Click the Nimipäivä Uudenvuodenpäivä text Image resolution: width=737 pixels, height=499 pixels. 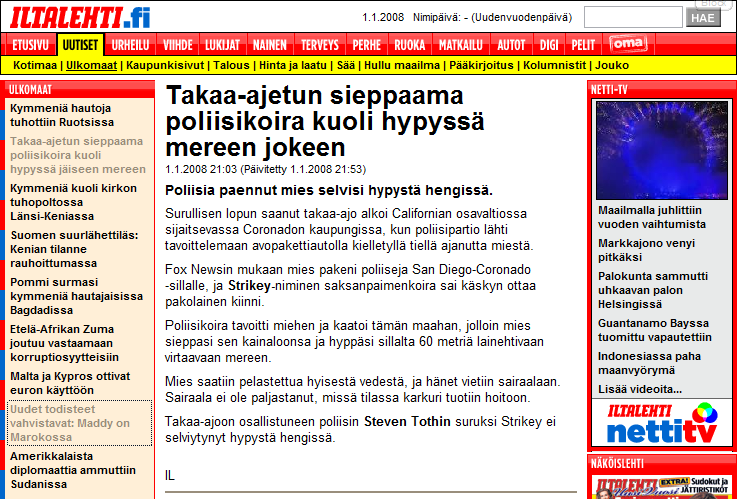[x=493, y=18]
